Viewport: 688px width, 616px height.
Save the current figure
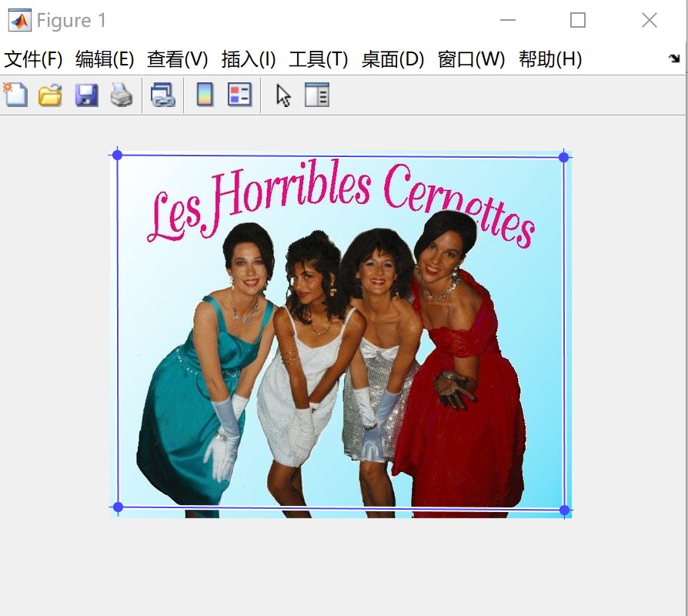click(86, 94)
